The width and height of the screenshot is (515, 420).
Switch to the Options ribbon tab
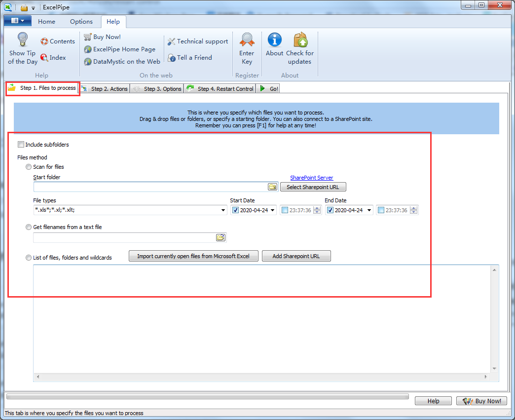click(81, 22)
